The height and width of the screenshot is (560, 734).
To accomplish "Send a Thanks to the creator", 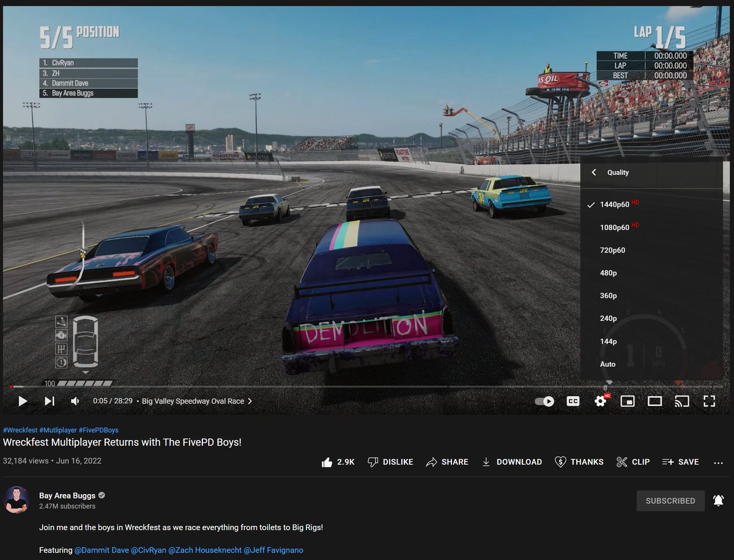I will 579,462.
